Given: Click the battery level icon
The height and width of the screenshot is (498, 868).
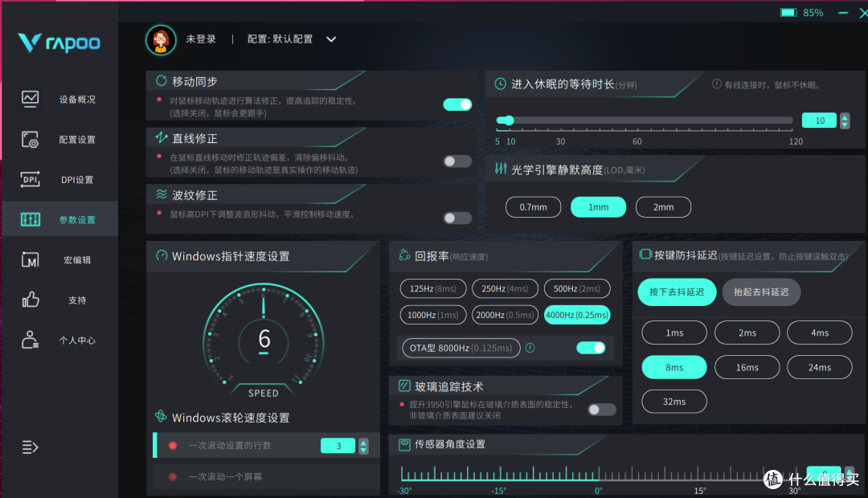Looking at the screenshot, I should pos(789,12).
